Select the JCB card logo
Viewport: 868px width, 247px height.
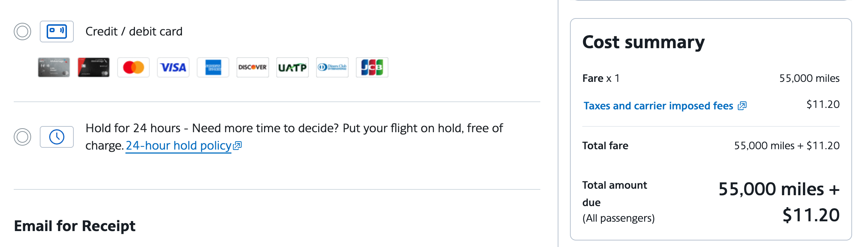pos(372,67)
